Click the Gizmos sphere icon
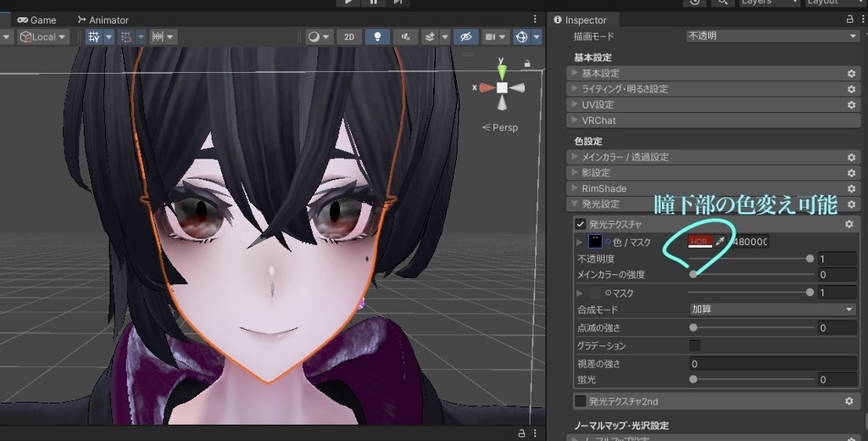The width and height of the screenshot is (868, 441). click(x=521, y=37)
